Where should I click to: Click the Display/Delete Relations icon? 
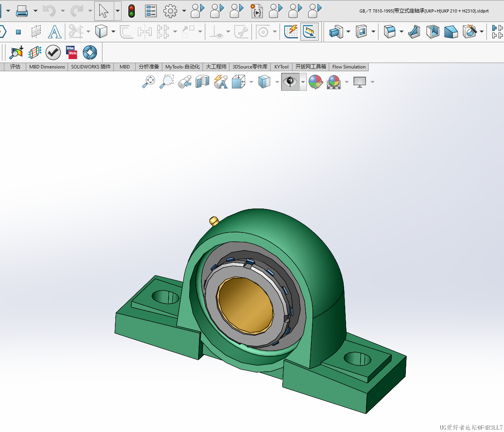click(x=216, y=32)
